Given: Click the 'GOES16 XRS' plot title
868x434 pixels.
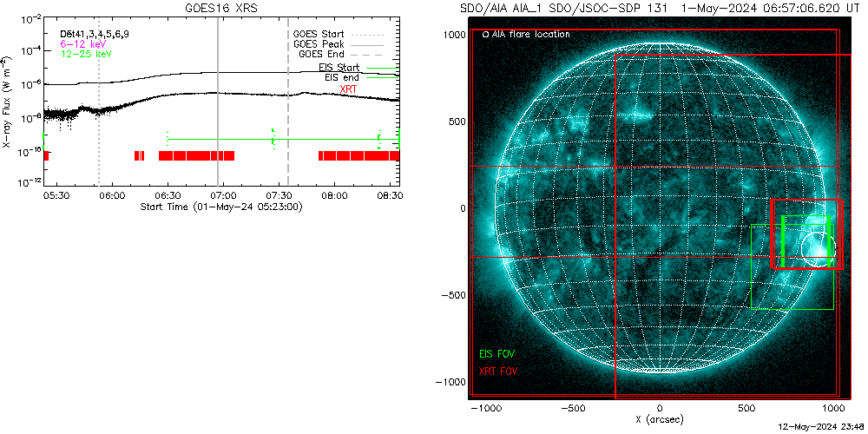Looking at the screenshot, I should pos(221,8).
